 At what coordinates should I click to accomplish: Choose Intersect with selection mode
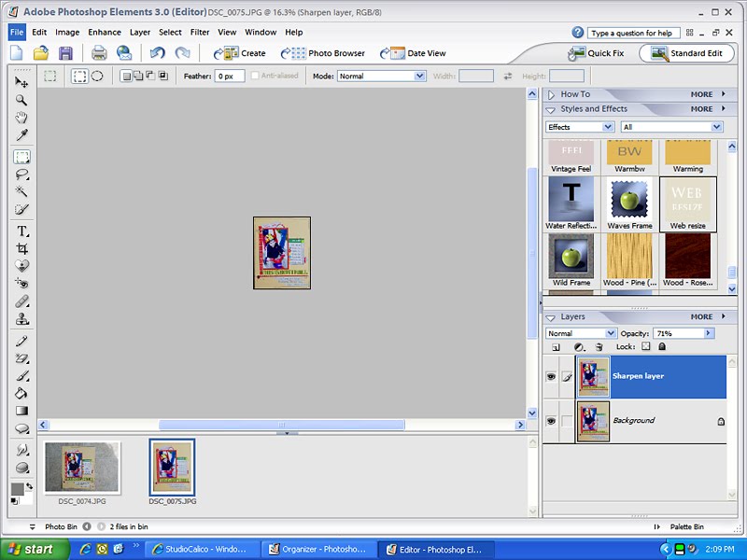(162, 76)
